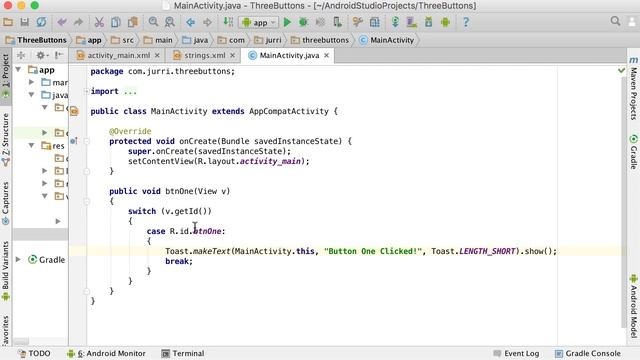Close the activity_main.xml tab
This screenshot has height=360, width=640.
pyautogui.click(x=157, y=55)
